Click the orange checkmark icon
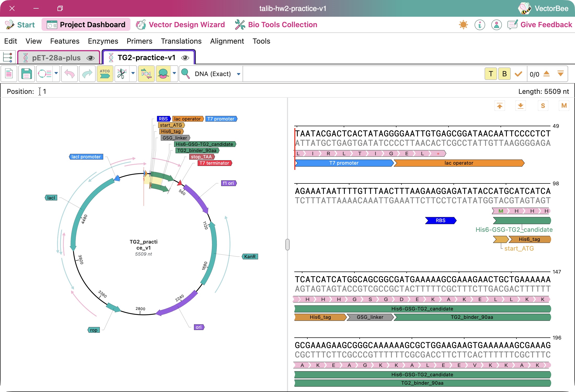The image size is (575, 392). point(518,74)
